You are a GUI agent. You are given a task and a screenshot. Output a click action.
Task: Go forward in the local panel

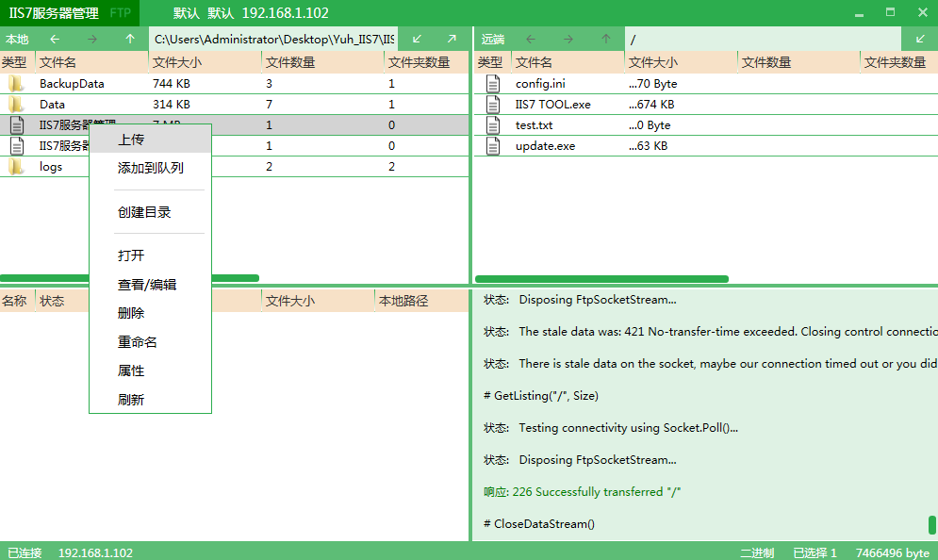pyautogui.click(x=92, y=40)
